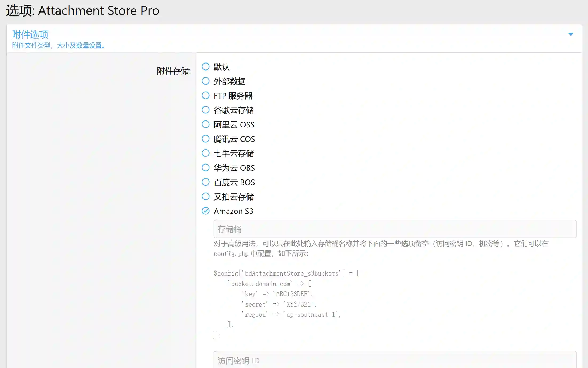Click the 'bucket.domain.com' code line

(269, 284)
